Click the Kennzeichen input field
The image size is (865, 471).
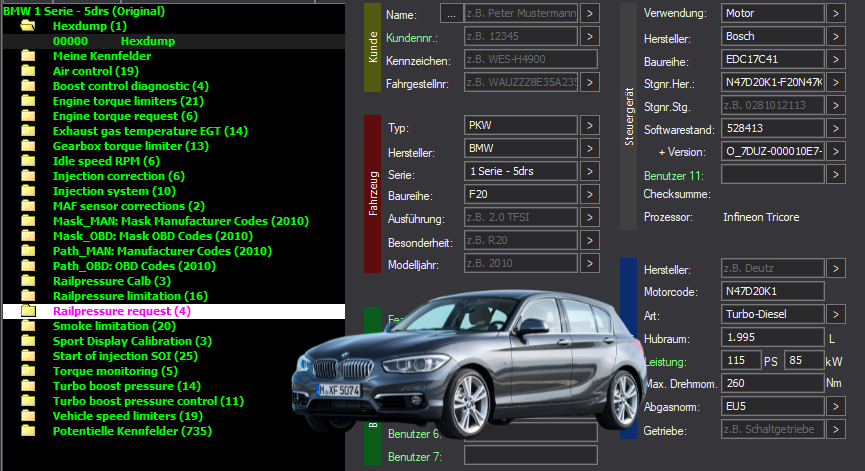531,59
